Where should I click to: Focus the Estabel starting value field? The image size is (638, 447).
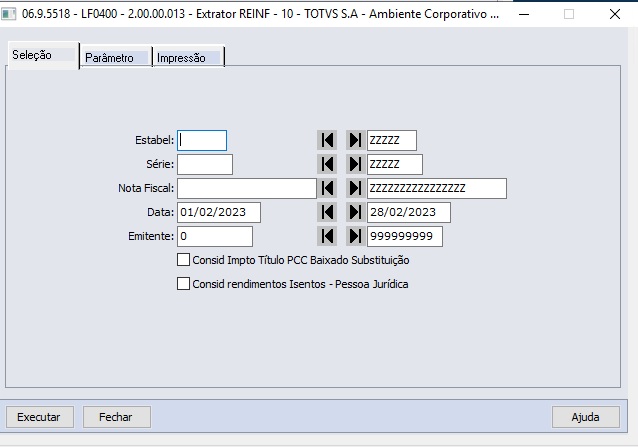coord(202,140)
